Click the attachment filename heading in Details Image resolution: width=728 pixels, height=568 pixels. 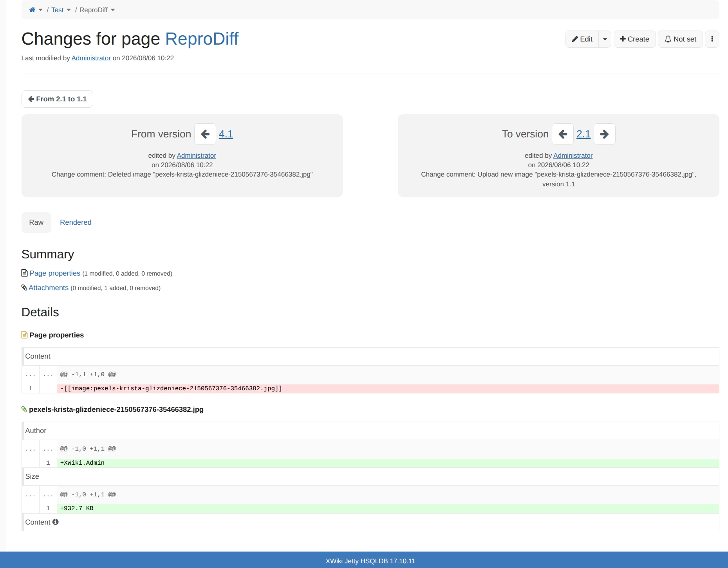[x=116, y=409]
